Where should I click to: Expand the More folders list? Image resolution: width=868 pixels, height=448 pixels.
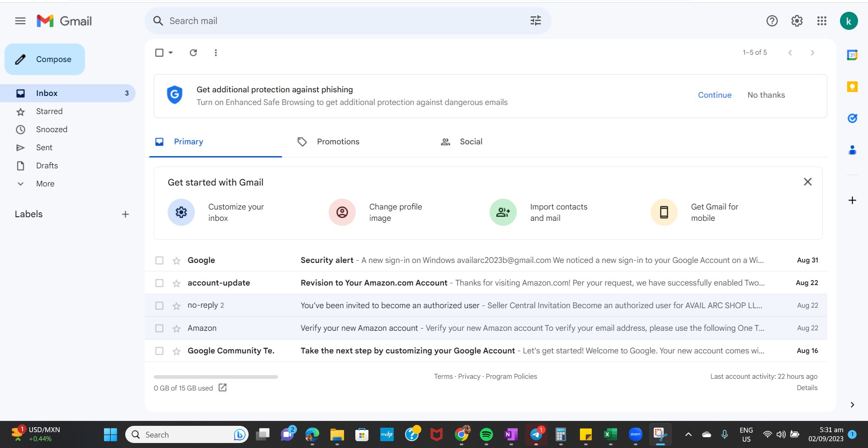point(45,184)
